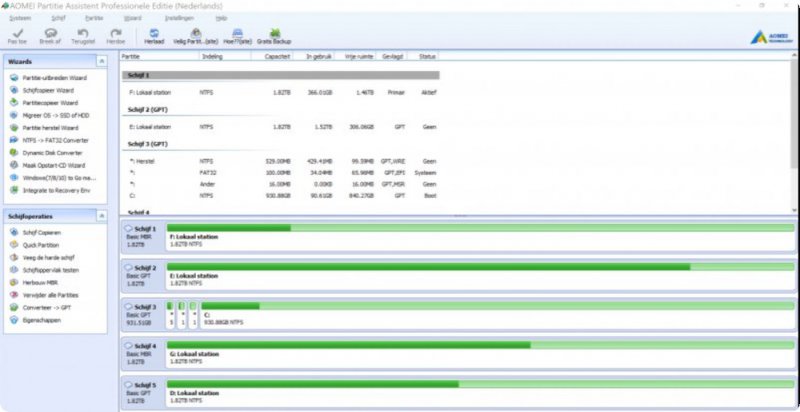800x412 pixels.
Task: Click the AOMEI logo top right
Action: coord(771,37)
